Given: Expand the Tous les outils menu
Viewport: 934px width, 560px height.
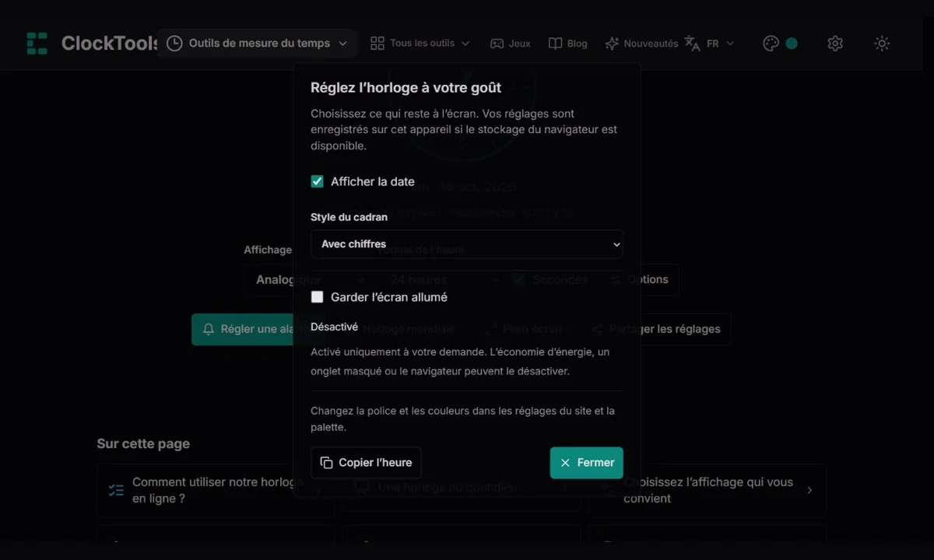Looking at the screenshot, I should tap(420, 44).
